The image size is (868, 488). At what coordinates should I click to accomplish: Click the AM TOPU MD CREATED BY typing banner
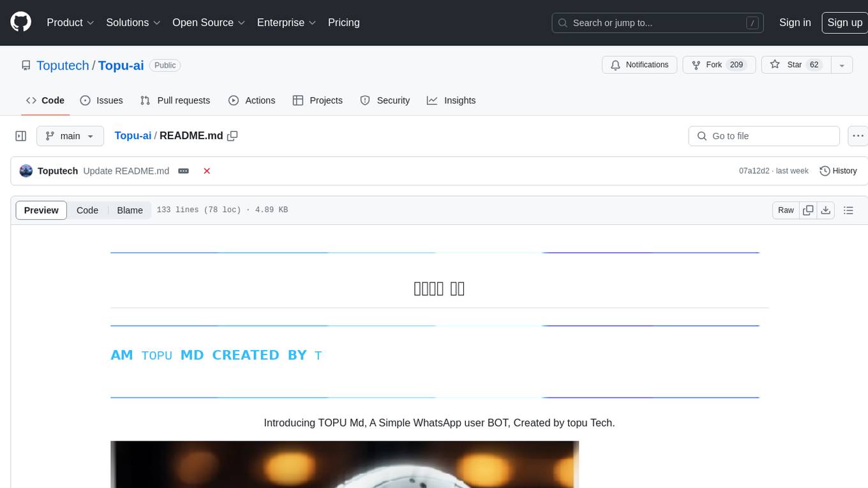point(217,355)
